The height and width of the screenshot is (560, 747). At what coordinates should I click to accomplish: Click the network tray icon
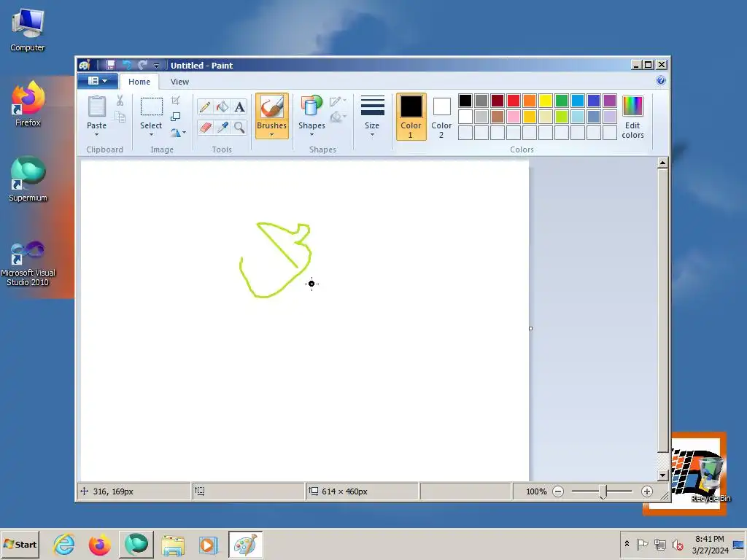pos(659,544)
